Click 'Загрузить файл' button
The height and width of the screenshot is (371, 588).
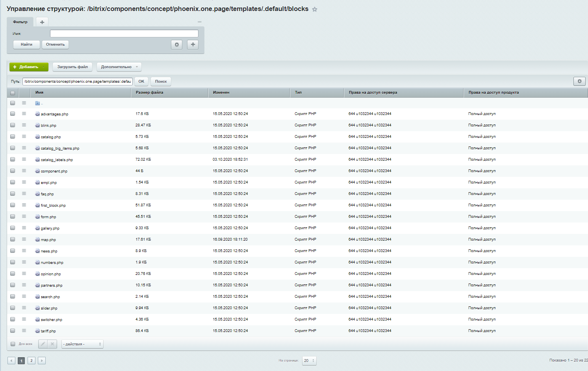pyautogui.click(x=72, y=67)
